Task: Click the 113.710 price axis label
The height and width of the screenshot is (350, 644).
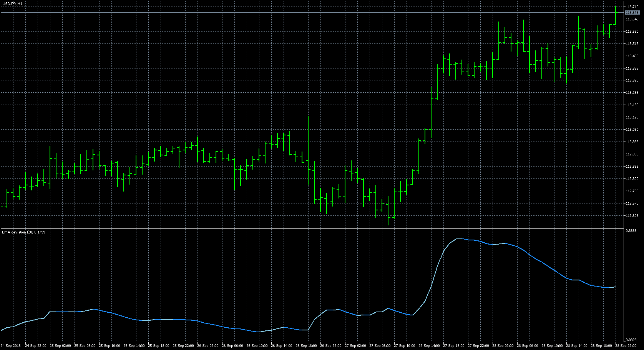Action: [632, 7]
